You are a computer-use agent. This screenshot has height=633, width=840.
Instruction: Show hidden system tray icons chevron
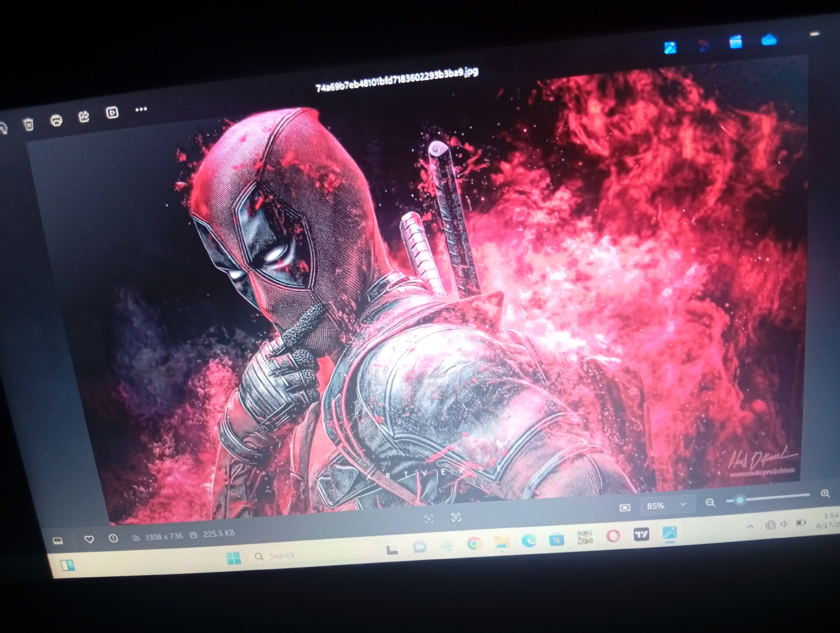click(750, 526)
